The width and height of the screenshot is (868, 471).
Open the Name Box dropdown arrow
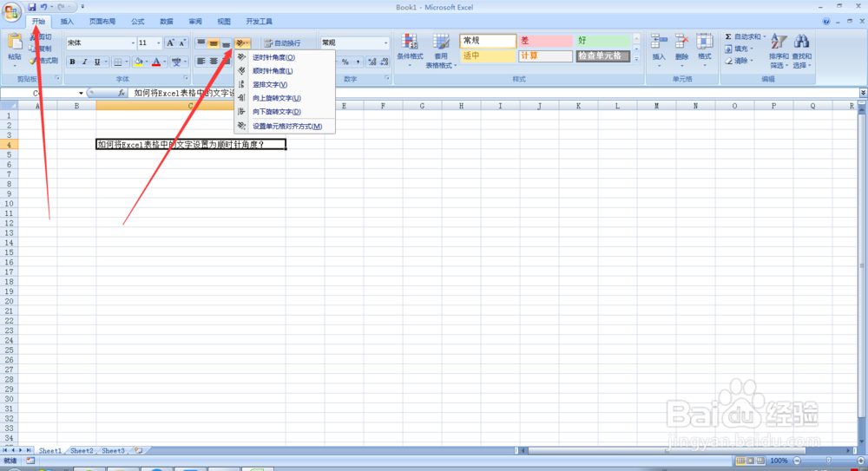pyautogui.click(x=81, y=93)
